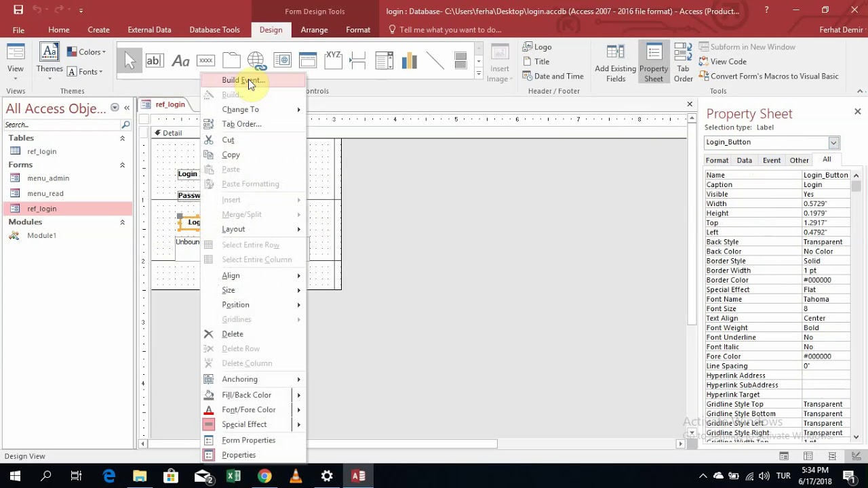The height and width of the screenshot is (488, 868).
Task: Select the pointer Select tool in Controls
Action: click(130, 60)
